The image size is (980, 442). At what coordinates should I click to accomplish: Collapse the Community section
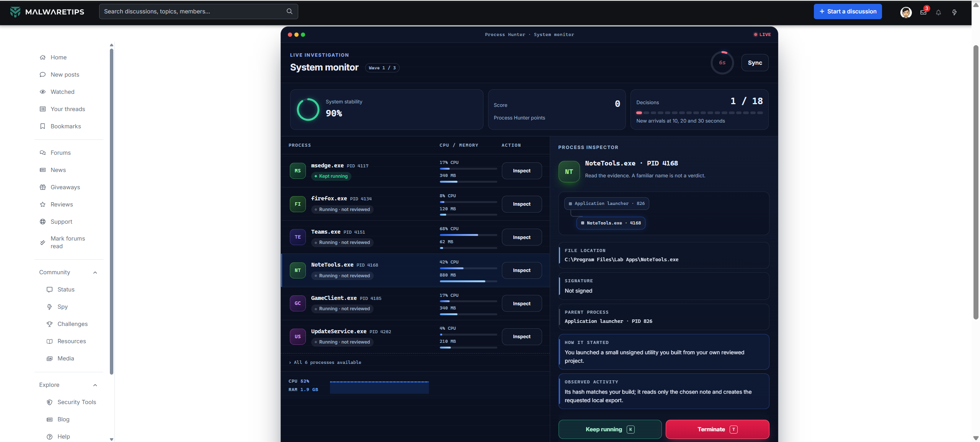(95, 273)
